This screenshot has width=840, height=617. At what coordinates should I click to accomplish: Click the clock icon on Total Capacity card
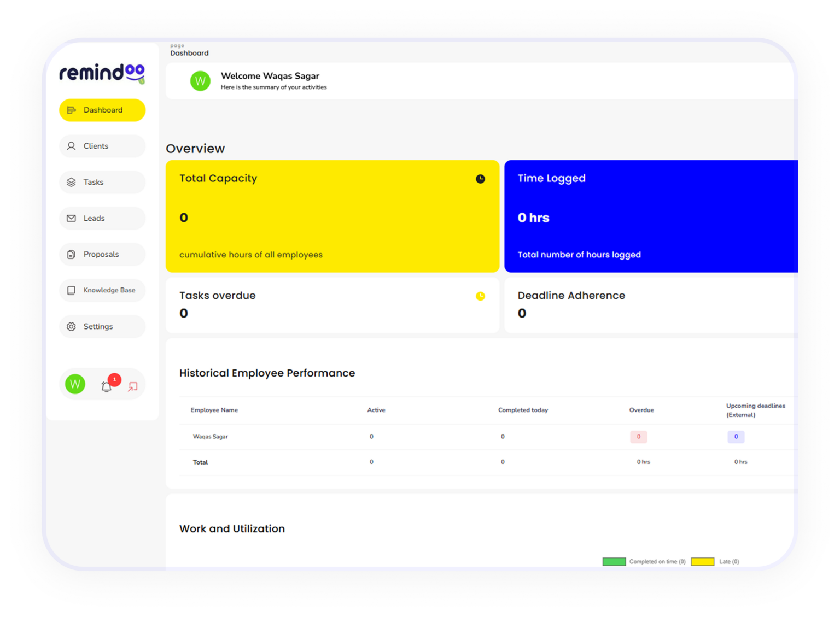pyautogui.click(x=480, y=179)
